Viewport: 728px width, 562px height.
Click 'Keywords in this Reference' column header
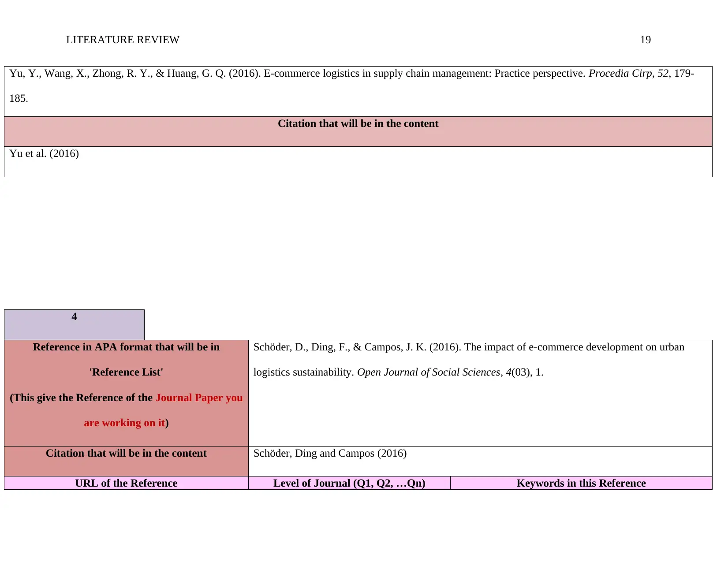tap(581, 483)
